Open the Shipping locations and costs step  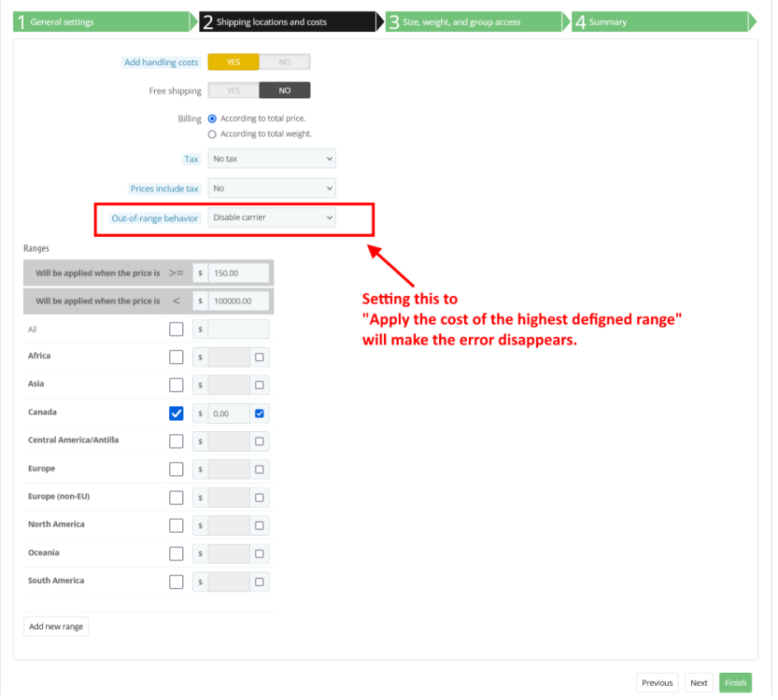click(x=280, y=21)
